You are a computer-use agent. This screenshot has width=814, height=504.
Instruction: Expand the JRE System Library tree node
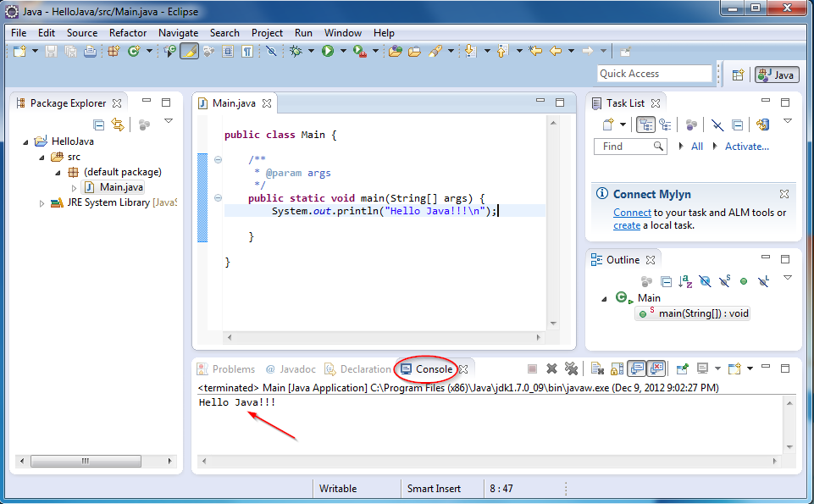[x=42, y=203]
